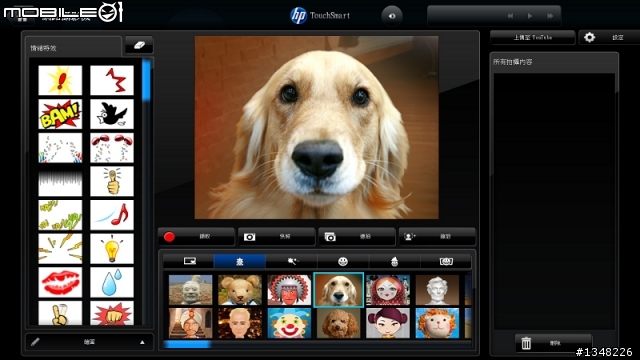The image size is (640, 360).
Task: Select the teddy bear avatar
Action: [x=240, y=290]
